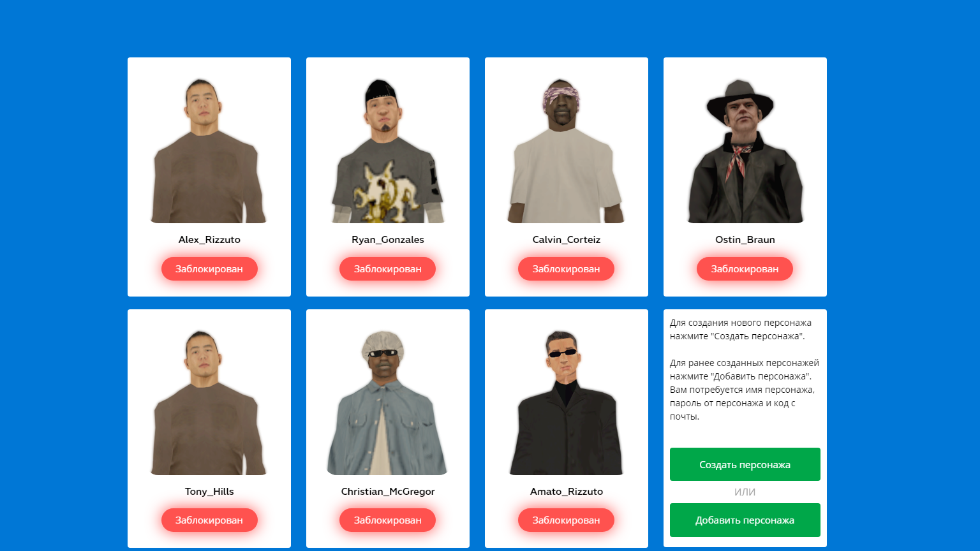Click Заблокирован button under Alex_Rizzuto
The image size is (980, 551).
click(209, 269)
